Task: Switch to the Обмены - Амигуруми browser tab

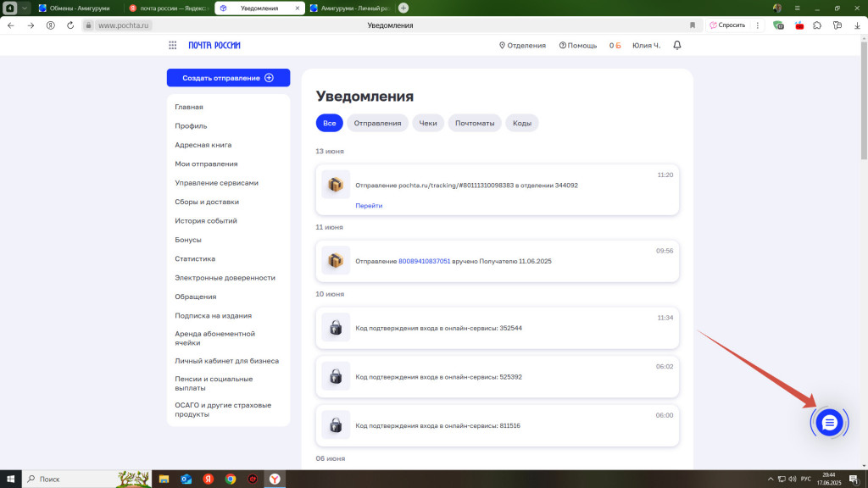Action: tap(76, 8)
